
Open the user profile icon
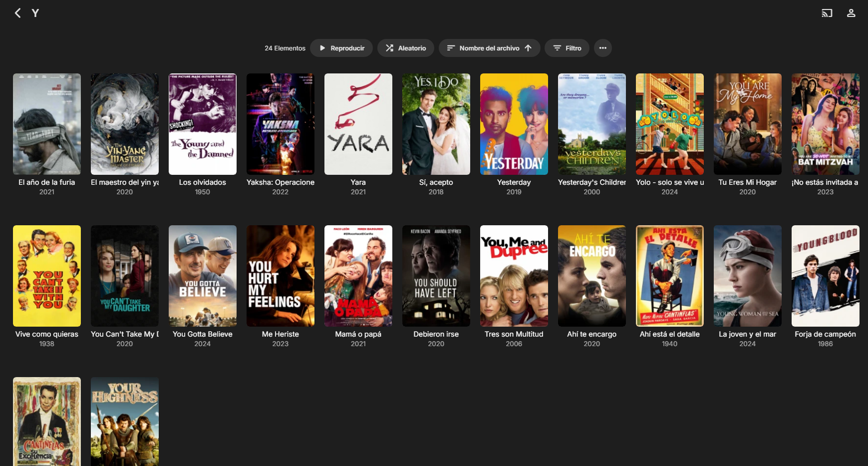(851, 13)
